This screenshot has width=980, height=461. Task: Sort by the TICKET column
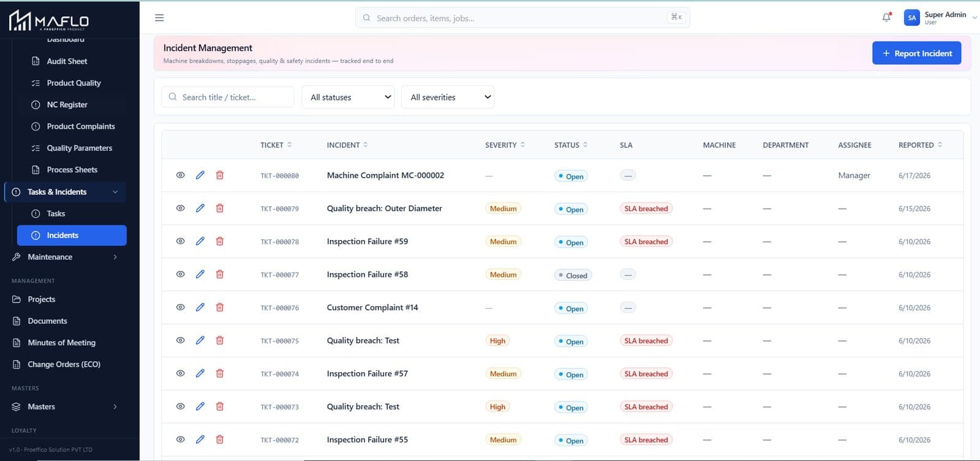[x=276, y=145]
